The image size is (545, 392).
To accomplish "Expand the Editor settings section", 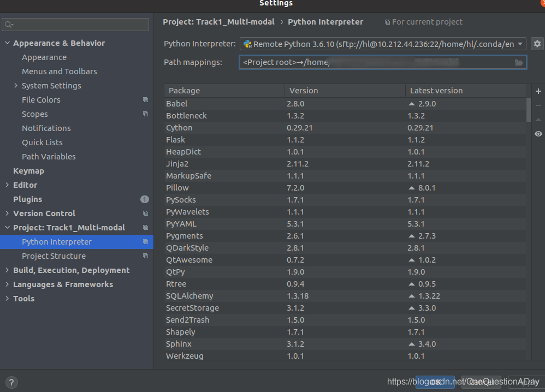I will (7, 185).
